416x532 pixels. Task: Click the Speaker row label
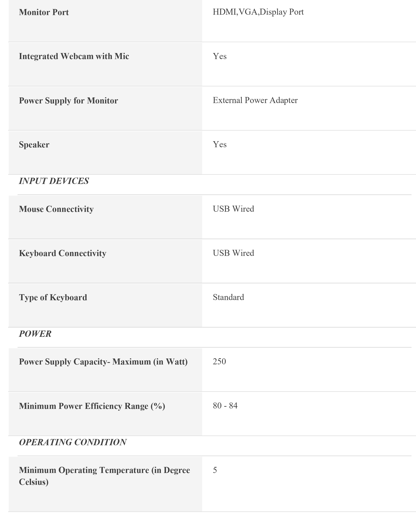34,145
